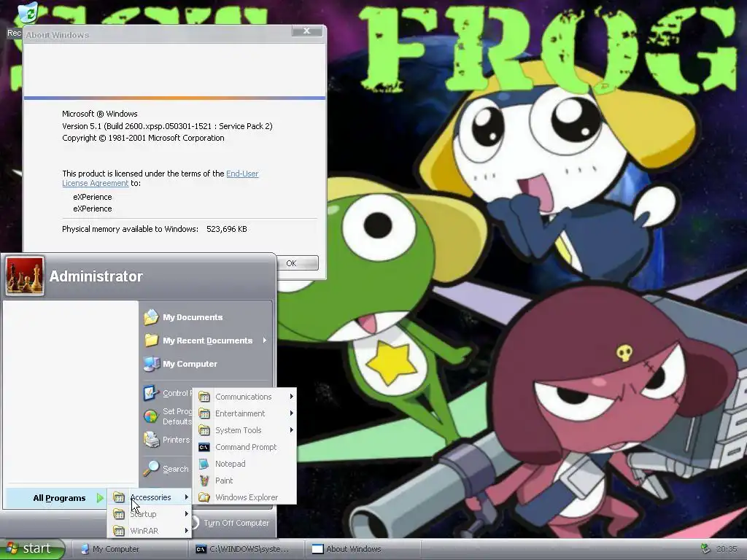Open the Recycle Bin desktop icon

coord(28,13)
